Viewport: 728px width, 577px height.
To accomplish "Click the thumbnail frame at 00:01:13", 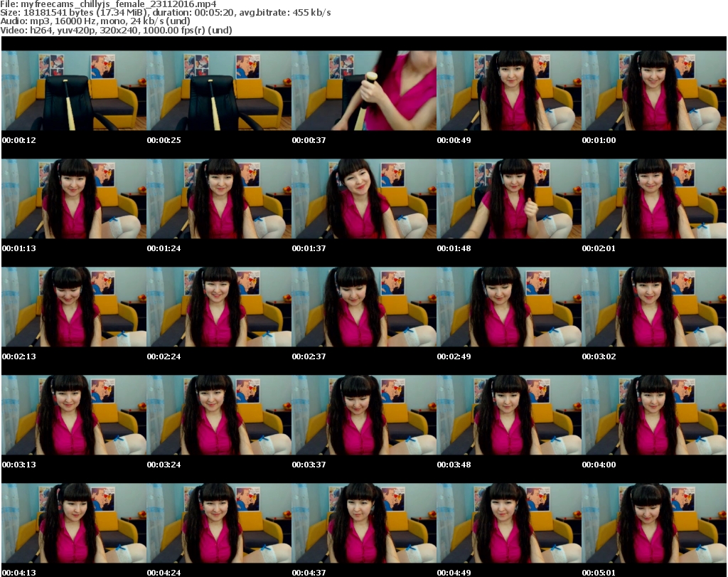I will [74, 198].
